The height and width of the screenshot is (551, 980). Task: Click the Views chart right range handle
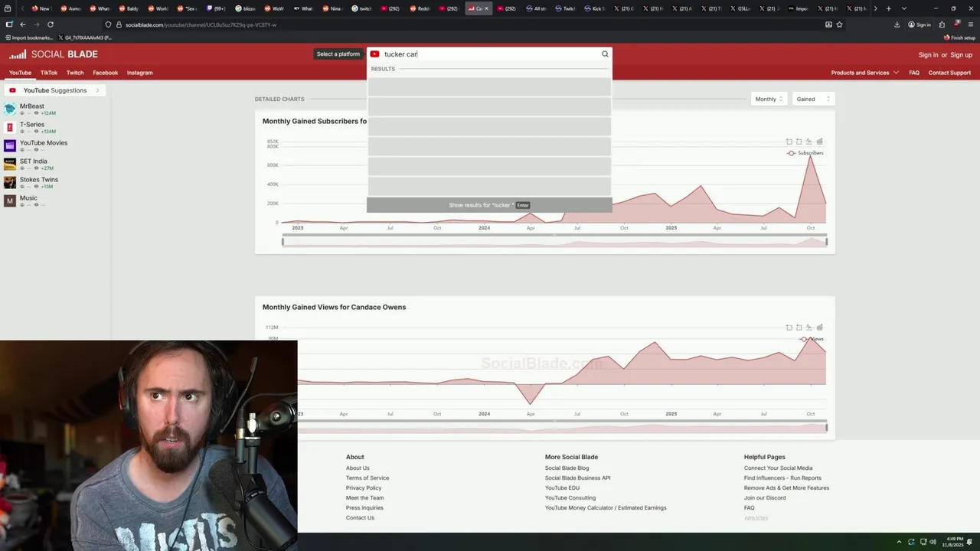coord(826,427)
